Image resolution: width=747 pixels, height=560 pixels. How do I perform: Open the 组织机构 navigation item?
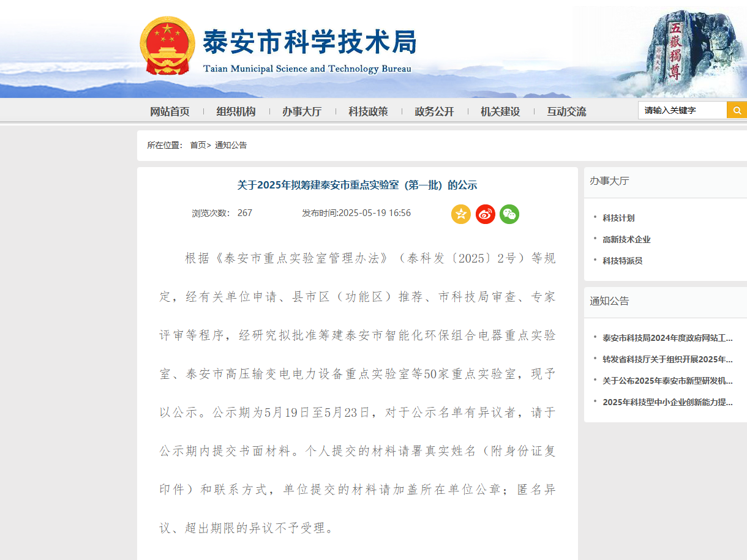[236, 111]
